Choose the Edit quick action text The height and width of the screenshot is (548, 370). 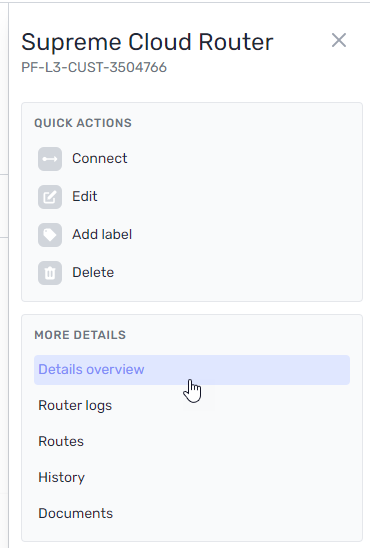(x=85, y=196)
